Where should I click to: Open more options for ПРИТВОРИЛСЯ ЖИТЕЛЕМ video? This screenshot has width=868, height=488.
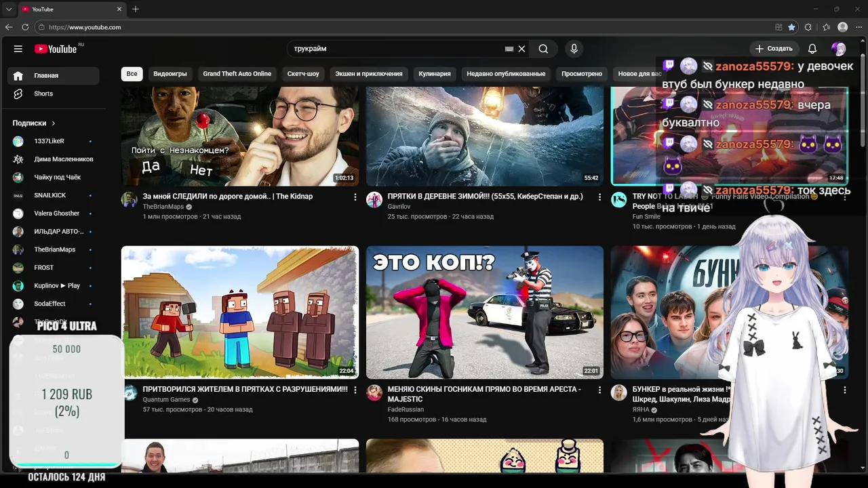point(355,390)
